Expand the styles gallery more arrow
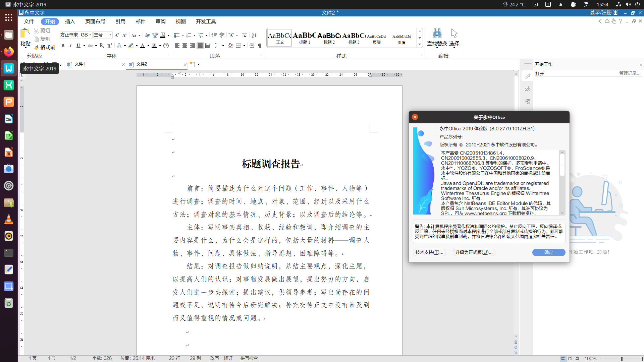The height and width of the screenshot is (362, 644). [x=420, y=44]
